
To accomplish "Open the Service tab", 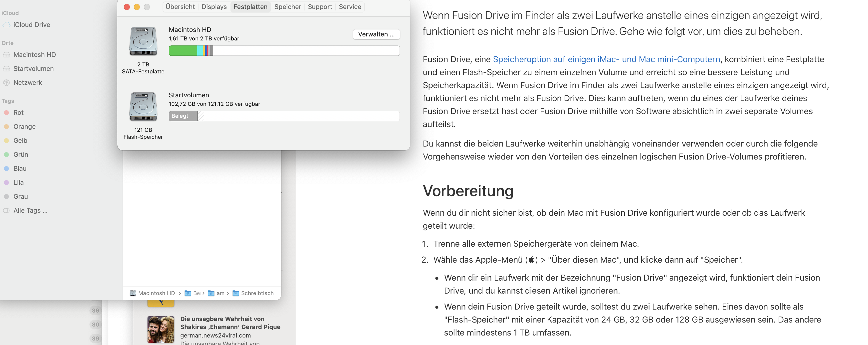I will pos(350,7).
